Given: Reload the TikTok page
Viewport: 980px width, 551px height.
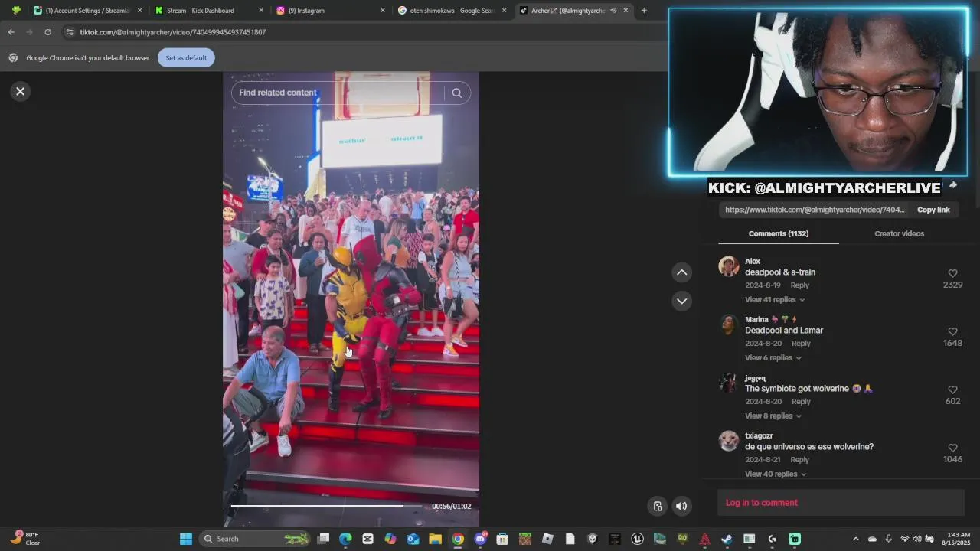Looking at the screenshot, I should (x=47, y=32).
